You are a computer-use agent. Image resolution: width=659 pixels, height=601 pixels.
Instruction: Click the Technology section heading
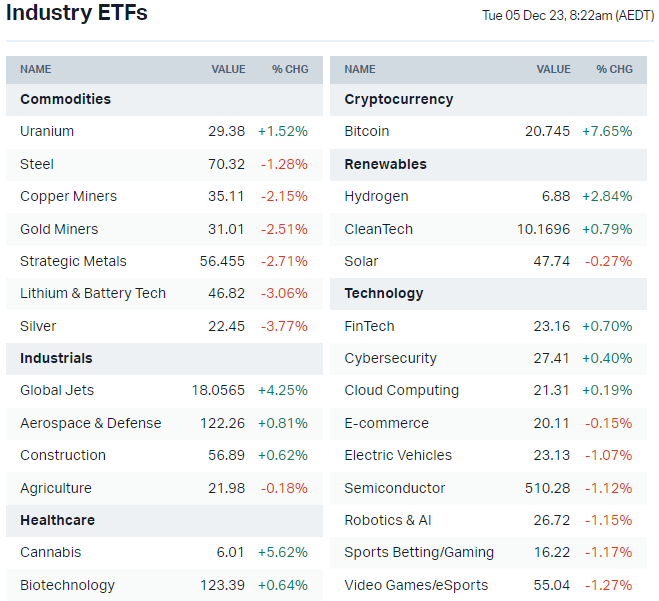[x=384, y=293]
